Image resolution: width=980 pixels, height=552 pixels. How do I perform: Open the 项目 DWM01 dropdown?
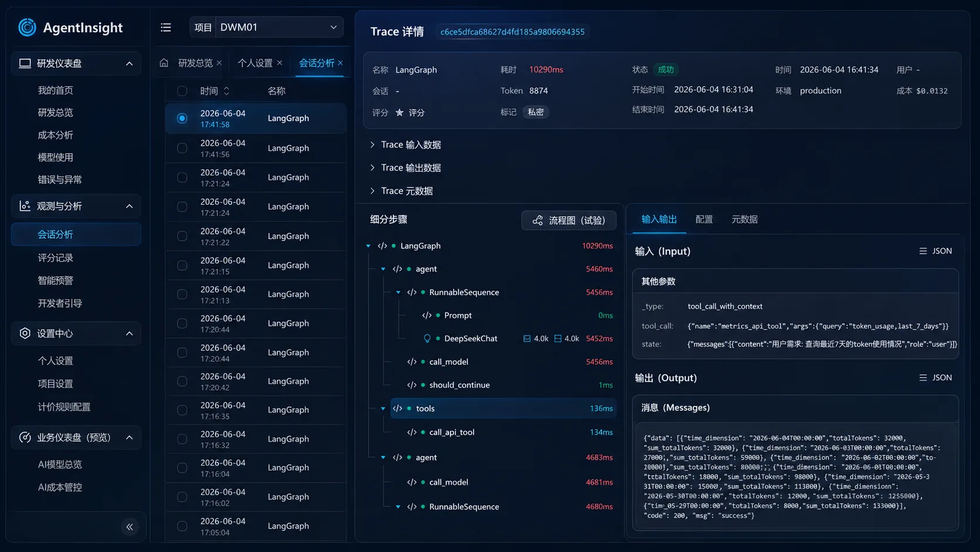pos(279,28)
